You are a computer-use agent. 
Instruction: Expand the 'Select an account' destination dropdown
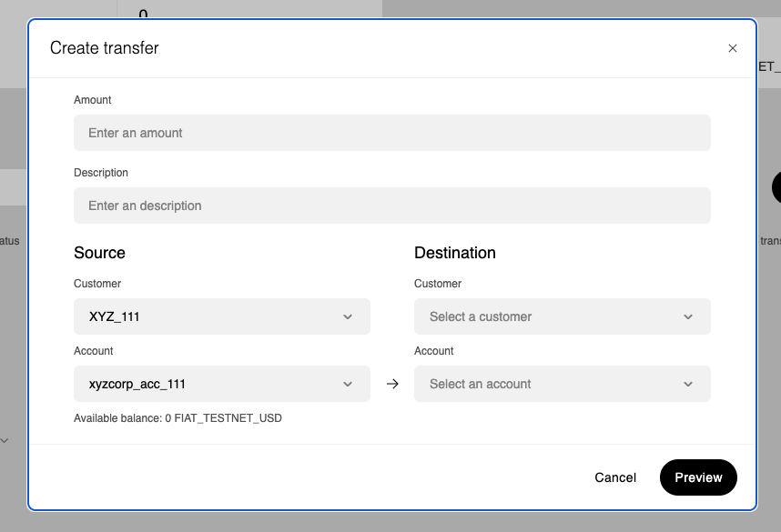coord(562,384)
